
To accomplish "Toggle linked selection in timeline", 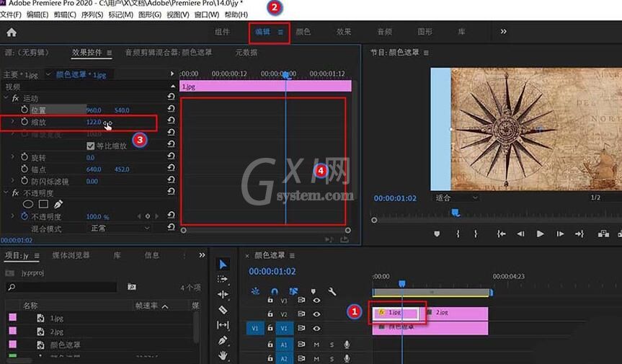I will (x=293, y=291).
